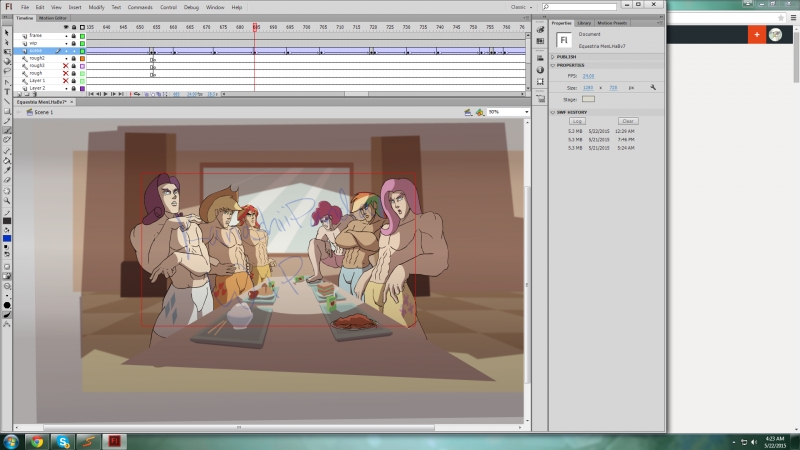Click the Delete layer trash icon
Screen dimensions: 800x450
point(35,94)
